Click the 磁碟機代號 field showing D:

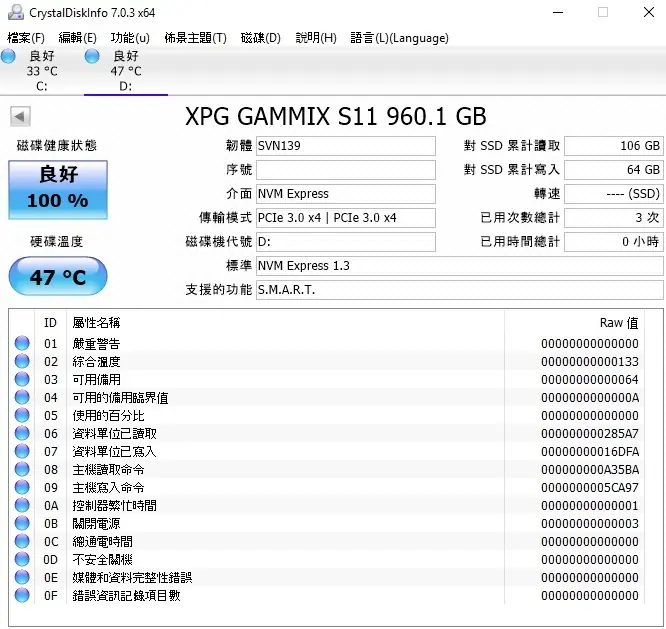click(x=346, y=242)
